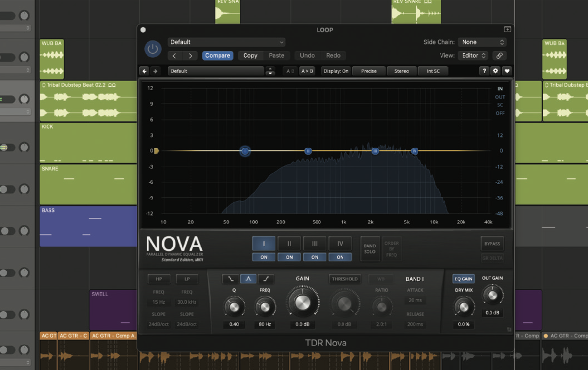Select the BASS region in the arrangement
Image resolution: width=588 pixels, height=370 pixels.
[88, 225]
